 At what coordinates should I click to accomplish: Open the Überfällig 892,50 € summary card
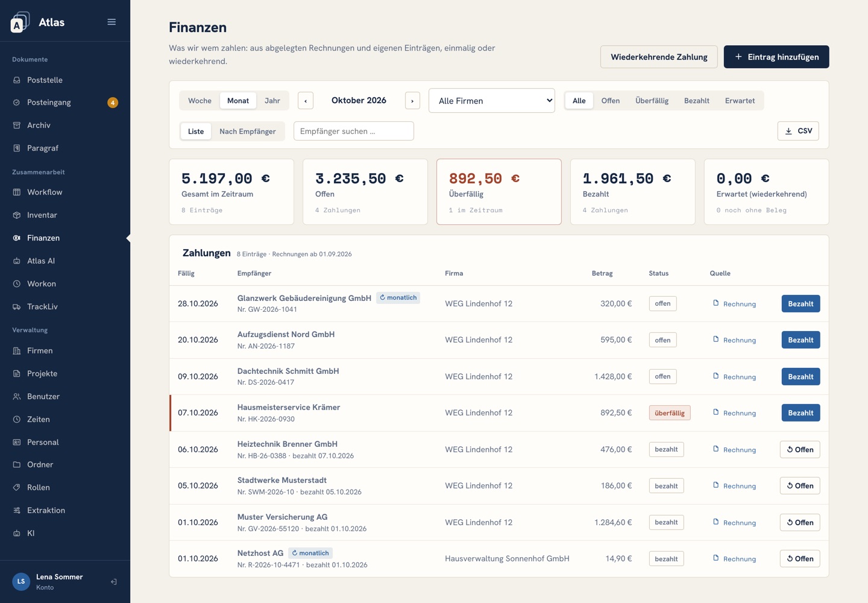[x=499, y=192]
